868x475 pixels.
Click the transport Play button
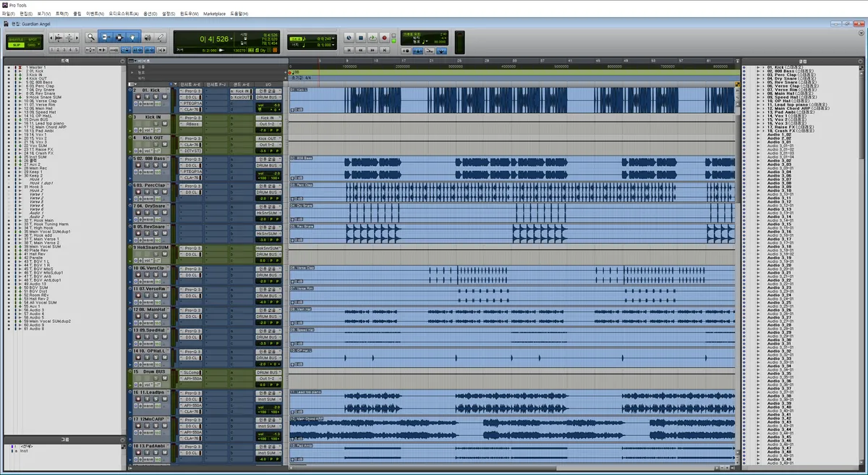click(372, 37)
